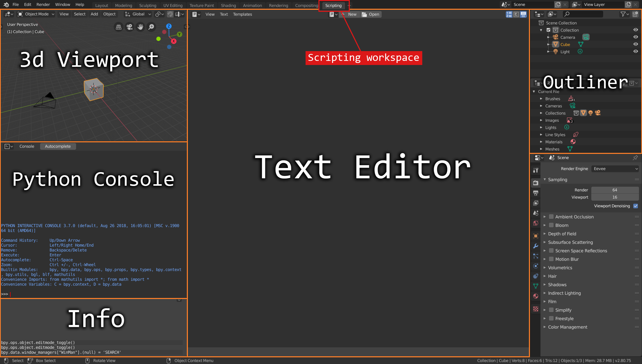
Task: Open the Object Mode dropdown
Action: pos(36,14)
